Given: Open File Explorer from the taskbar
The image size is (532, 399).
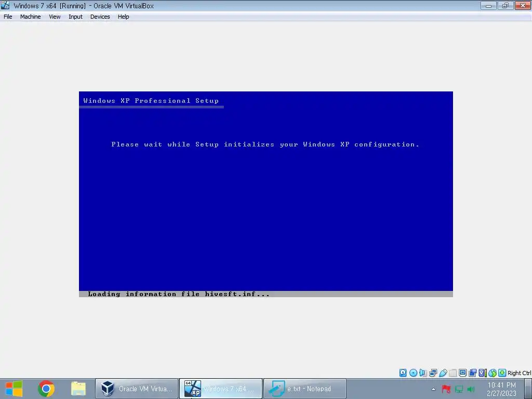Looking at the screenshot, I should point(78,389).
